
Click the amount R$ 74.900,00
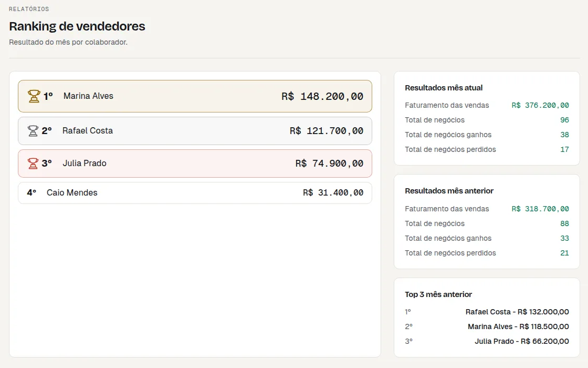pyautogui.click(x=329, y=163)
